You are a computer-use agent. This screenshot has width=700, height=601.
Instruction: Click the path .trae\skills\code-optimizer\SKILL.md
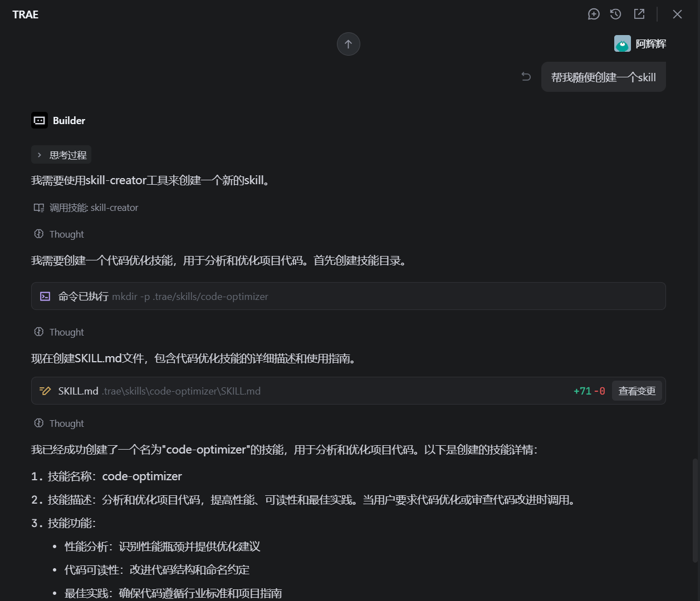point(181,391)
